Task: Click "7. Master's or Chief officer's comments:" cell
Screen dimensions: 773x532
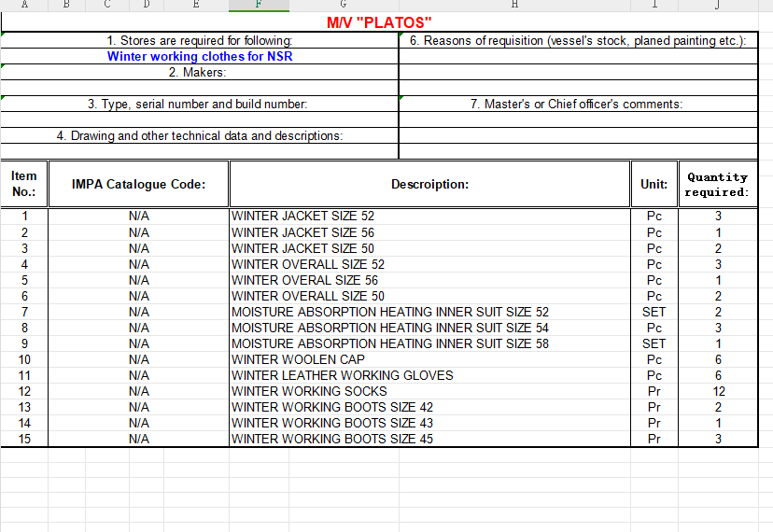Action: 576,104
